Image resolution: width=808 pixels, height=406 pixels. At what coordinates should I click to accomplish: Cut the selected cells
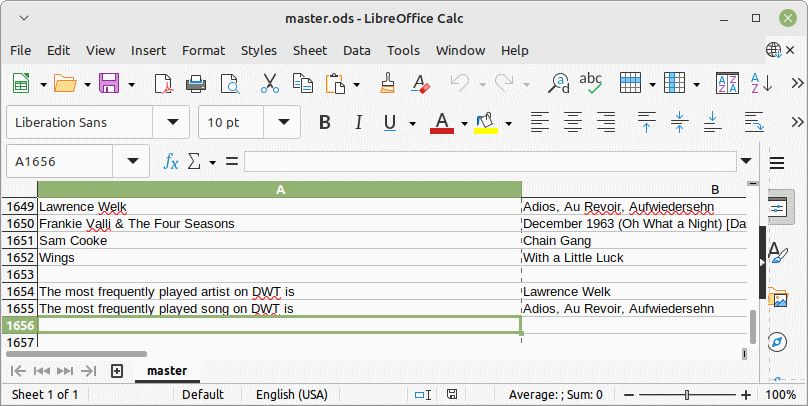(x=270, y=83)
